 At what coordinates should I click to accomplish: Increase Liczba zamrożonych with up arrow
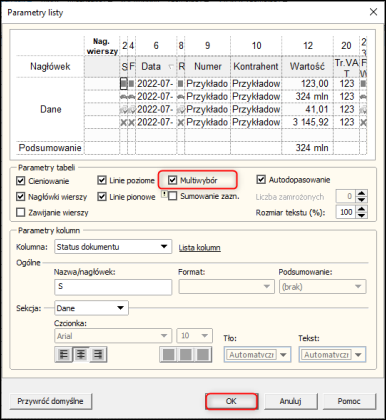[x=362, y=193]
